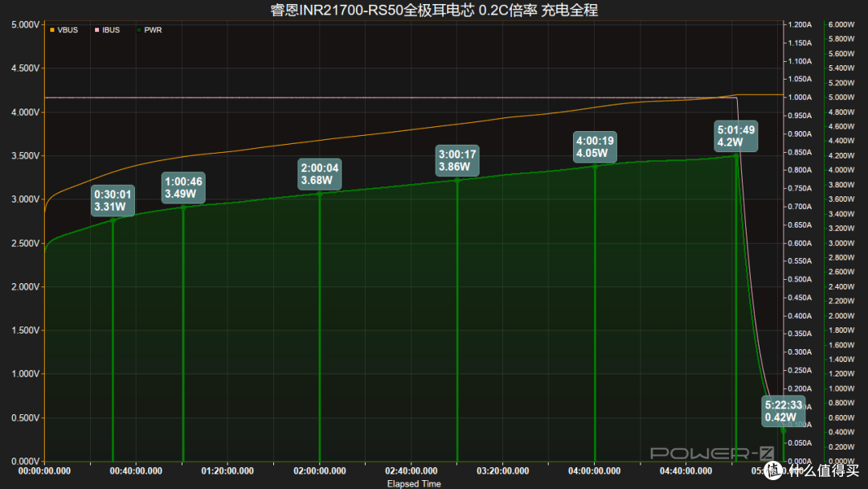Click the 03:20:00.000 time axis label
This screenshot has height=489, width=868.
tap(502, 471)
